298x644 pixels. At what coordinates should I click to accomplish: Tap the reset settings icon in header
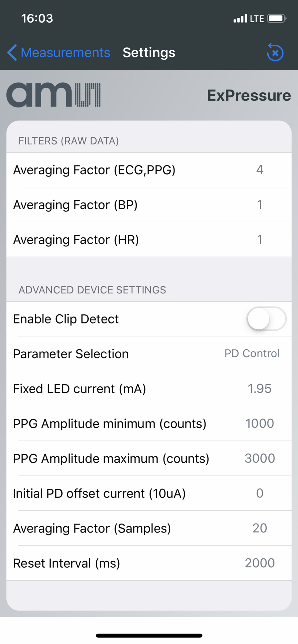pyautogui.click(x=275, y=52)
